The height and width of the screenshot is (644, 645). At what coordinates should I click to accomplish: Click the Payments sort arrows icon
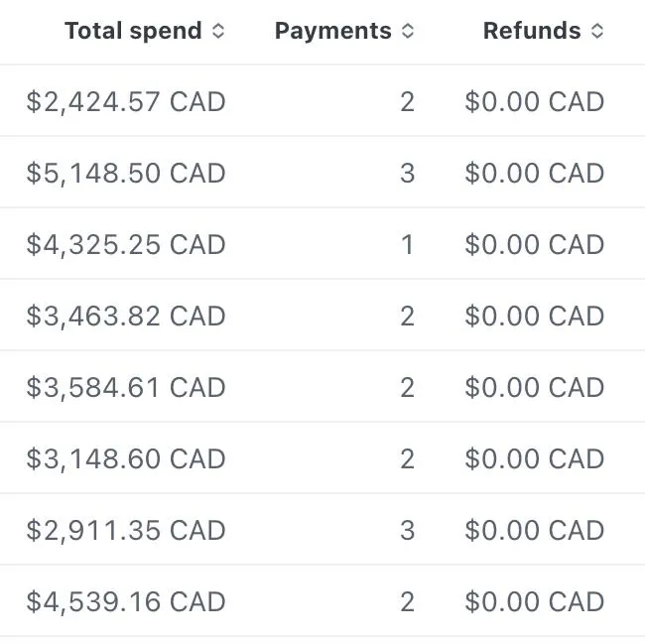point(407,31)
